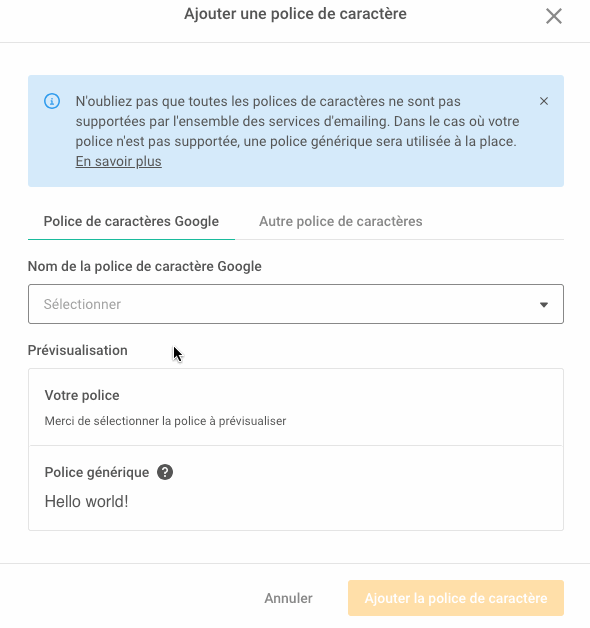Image resolution: width=590 pixels, height=628 pixels.
Task: Click the Hello world! preview text
Action: point(87,501)
